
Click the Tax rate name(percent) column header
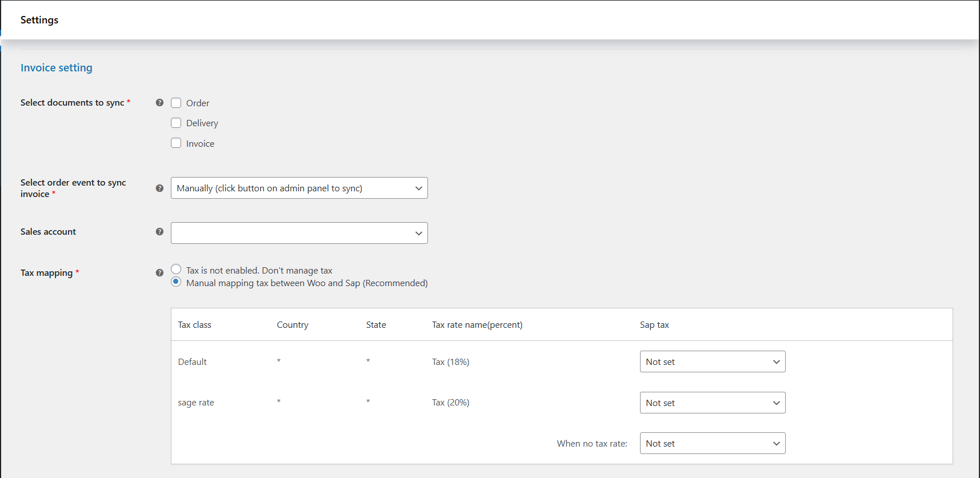point(477,325)
